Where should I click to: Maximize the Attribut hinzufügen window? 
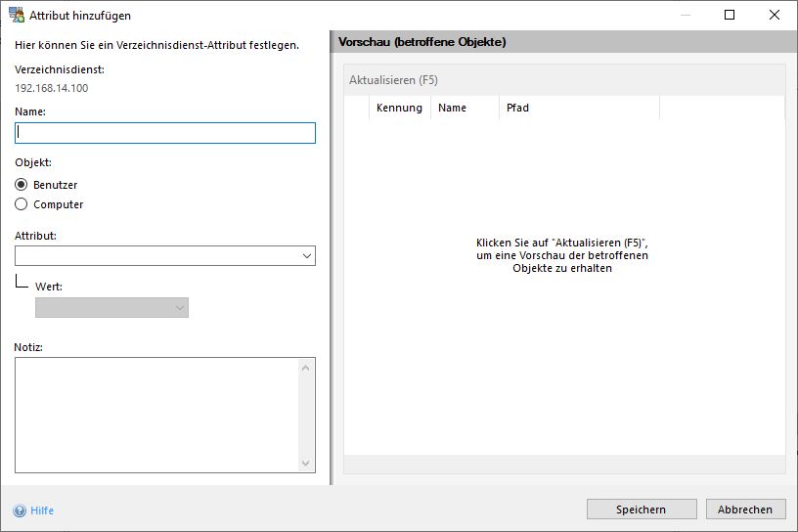730,16
